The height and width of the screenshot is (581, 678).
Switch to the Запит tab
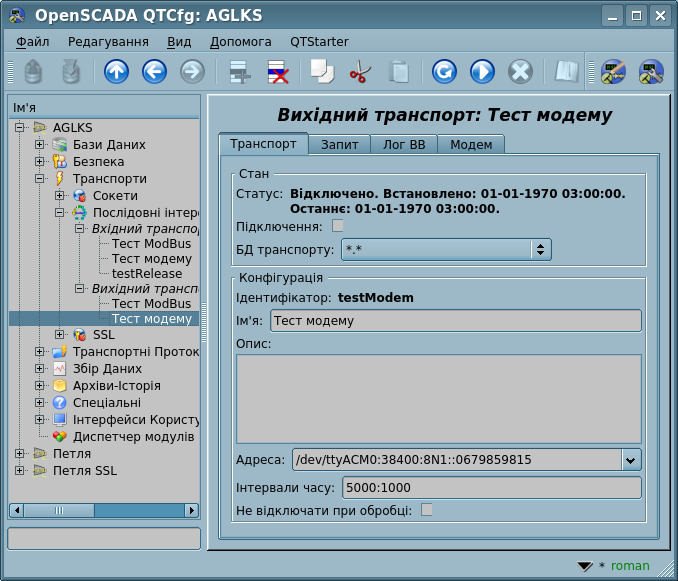click(x=339, y=144)
